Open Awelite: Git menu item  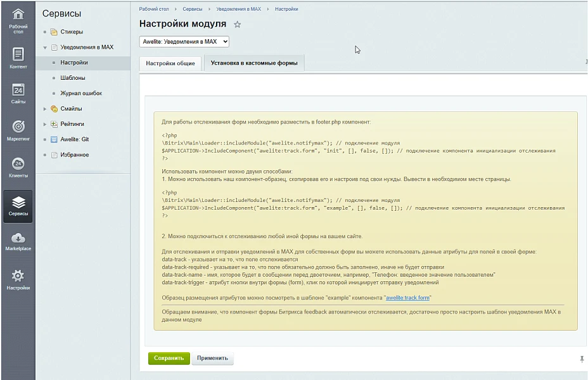(75, 139)
